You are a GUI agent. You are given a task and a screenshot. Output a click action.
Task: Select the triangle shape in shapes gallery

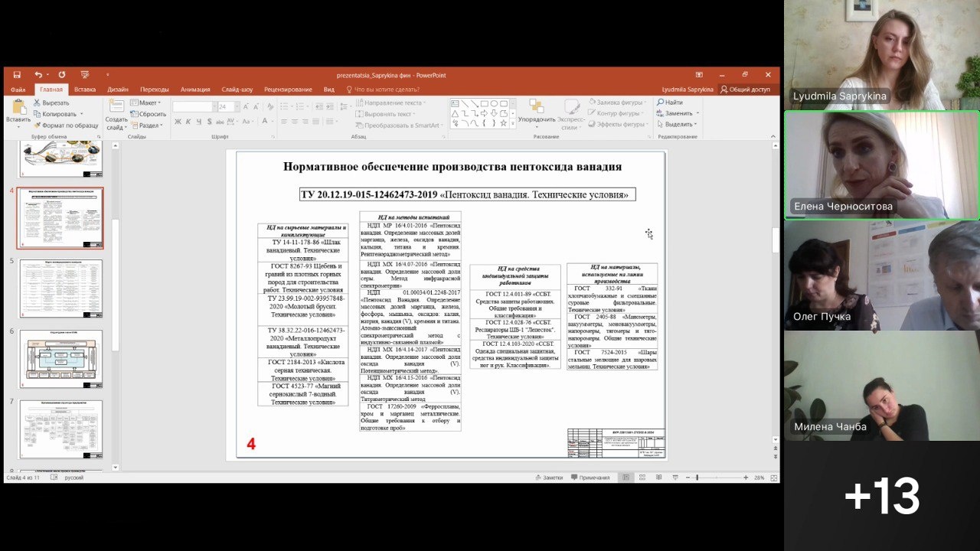coord(455,113)
